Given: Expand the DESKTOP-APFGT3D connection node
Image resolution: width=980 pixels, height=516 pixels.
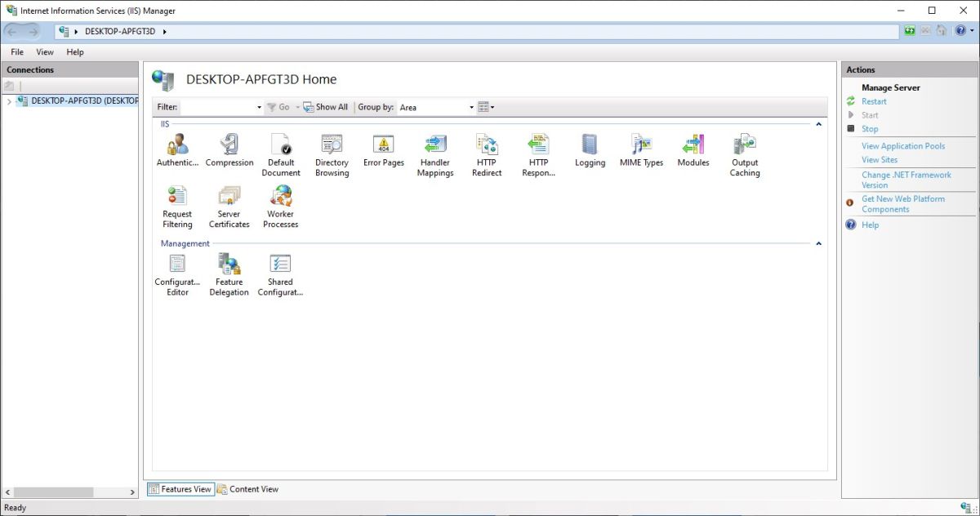Looking at the screenshot, I should [8, 100].
